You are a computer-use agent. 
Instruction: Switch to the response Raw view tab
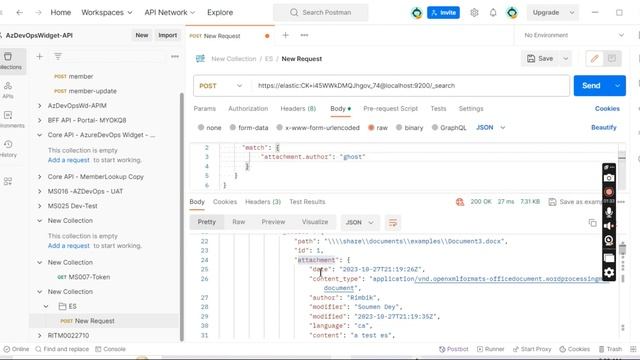[x=238, y=222]
